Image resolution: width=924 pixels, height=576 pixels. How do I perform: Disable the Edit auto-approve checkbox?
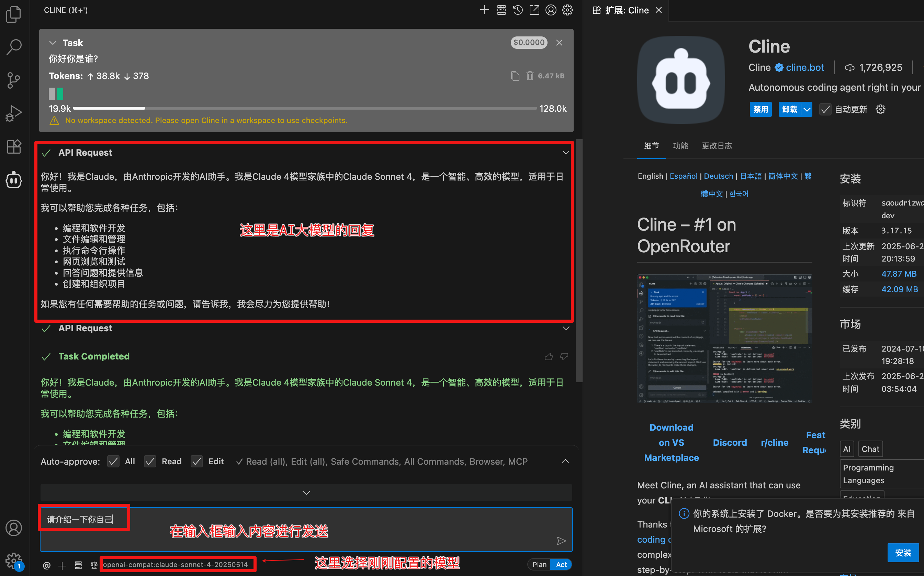pyautogui.click(x=197, y=461)
